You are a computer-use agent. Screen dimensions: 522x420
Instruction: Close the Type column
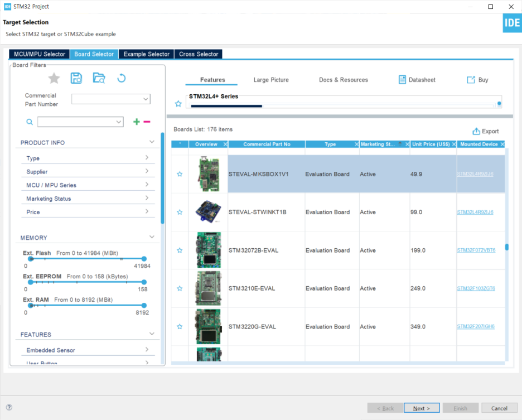click(x=356, y=144)
